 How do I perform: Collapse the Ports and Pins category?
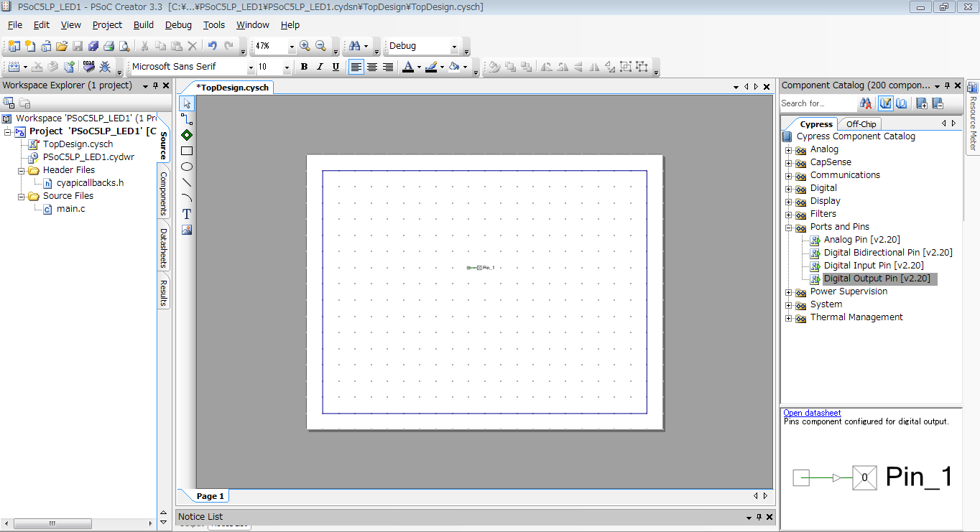(x=788, y=228)
